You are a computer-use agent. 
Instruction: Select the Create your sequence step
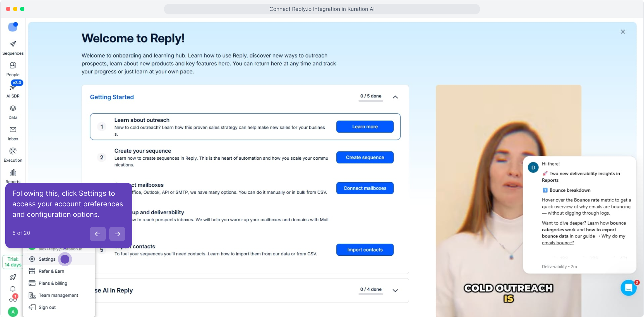[x=245, y=158]
